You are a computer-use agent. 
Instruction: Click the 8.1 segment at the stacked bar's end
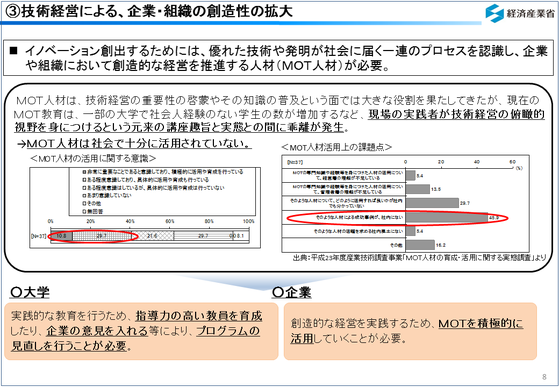click(x=241, y=236)
